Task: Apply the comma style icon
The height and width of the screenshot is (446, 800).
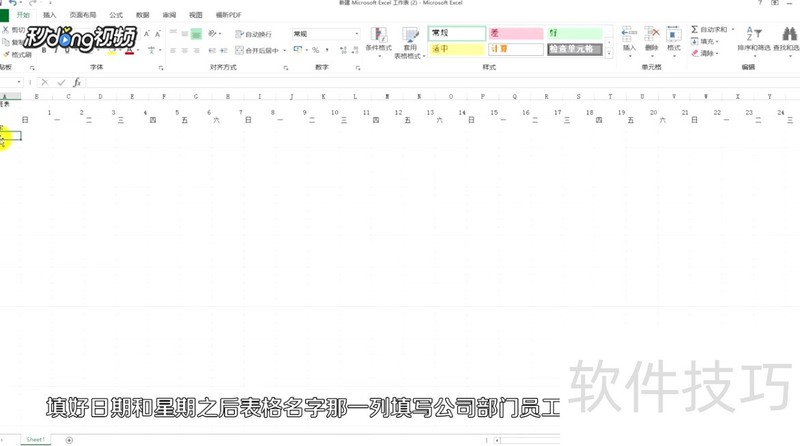Action: tap(327, 50)
